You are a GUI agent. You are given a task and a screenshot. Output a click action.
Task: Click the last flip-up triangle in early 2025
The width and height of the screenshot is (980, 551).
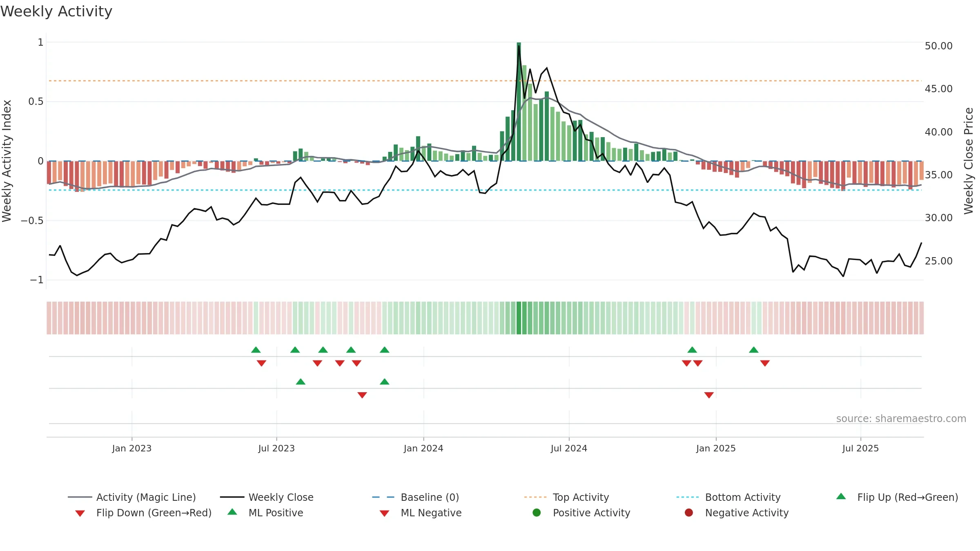point(754,350)
